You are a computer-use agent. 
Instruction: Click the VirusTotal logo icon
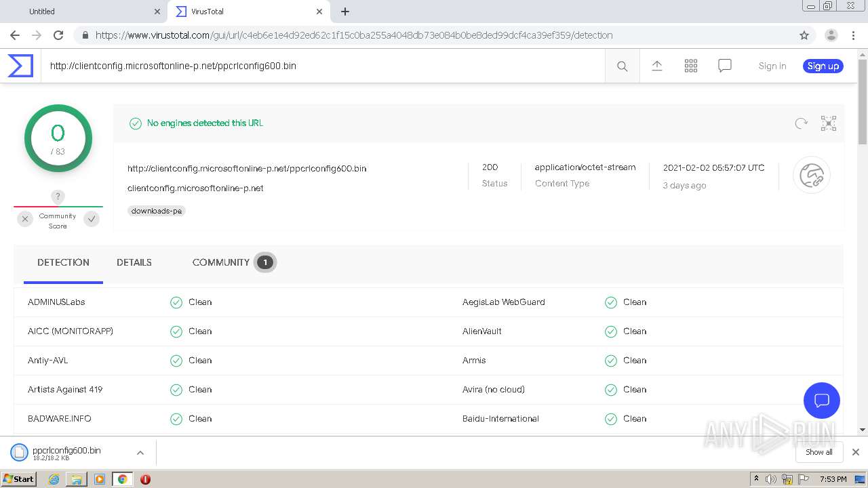pos(20,66)
